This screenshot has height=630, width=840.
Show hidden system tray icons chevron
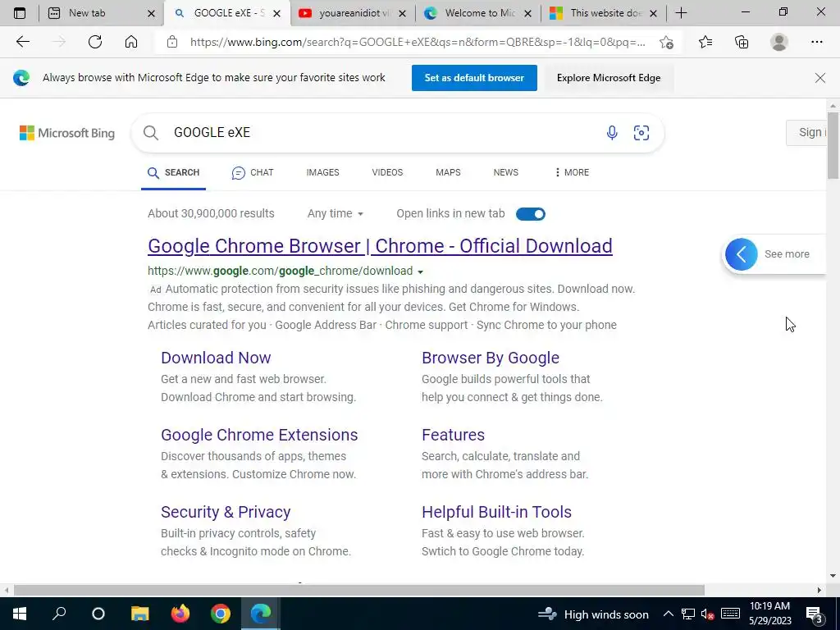tap(668, 614)
